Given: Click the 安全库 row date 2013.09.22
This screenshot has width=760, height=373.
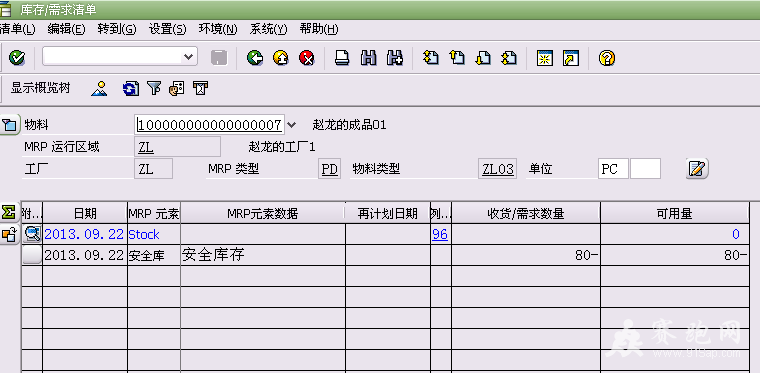Looking at the screenshot, I should point(84,255).
